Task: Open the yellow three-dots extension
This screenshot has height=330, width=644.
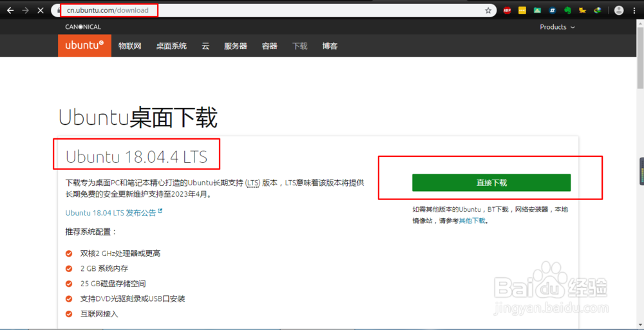Action: pyautogui.click(x=522, y=11)
